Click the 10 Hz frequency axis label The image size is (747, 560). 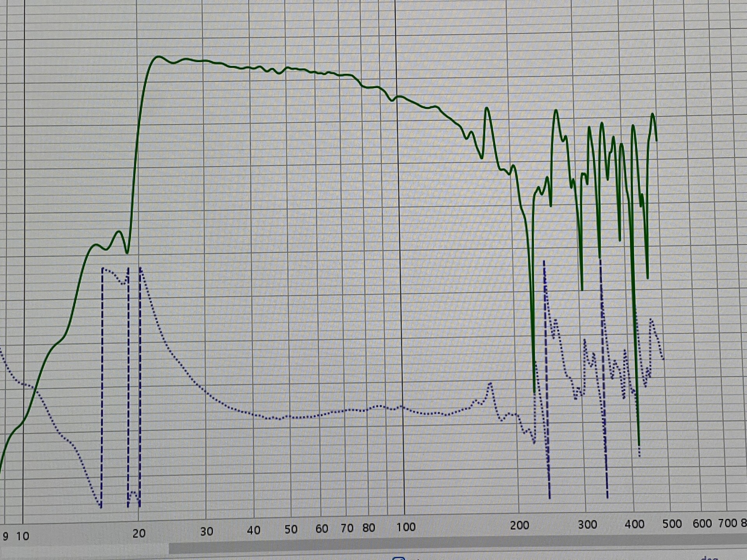[x=23, y=536]
